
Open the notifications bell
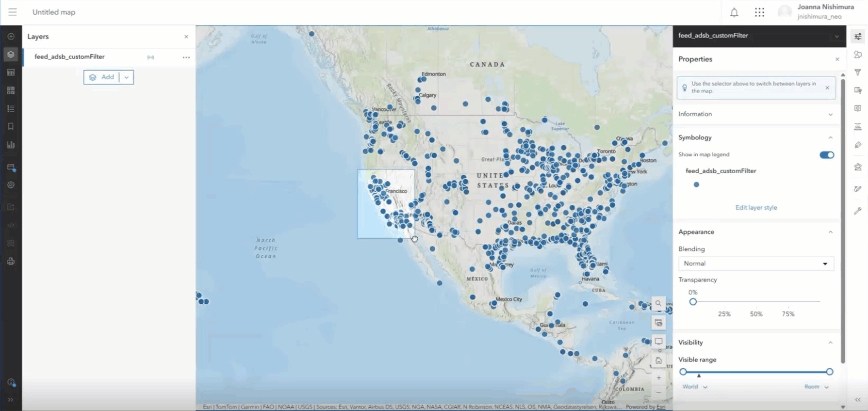[x=734, y=12]
